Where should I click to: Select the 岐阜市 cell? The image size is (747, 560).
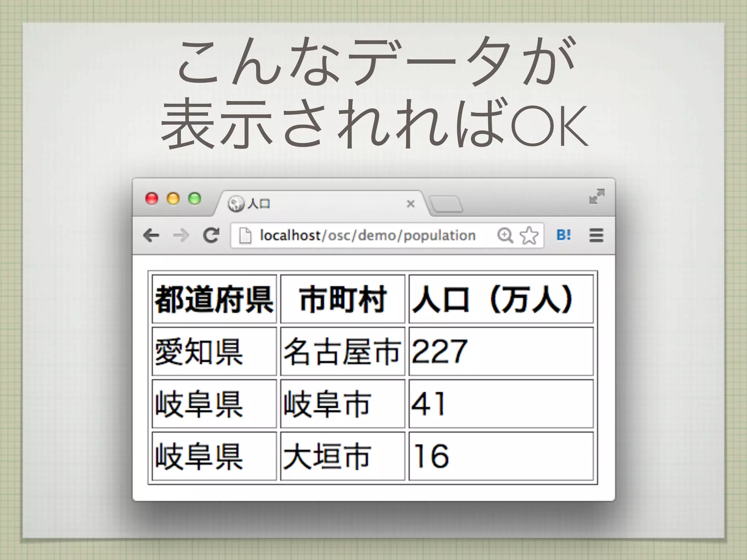pos(343,404)
